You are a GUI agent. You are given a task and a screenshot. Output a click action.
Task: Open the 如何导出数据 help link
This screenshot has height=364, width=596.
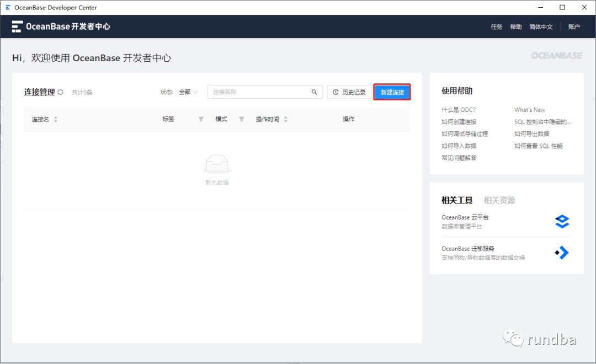click(x=532, y=134)
